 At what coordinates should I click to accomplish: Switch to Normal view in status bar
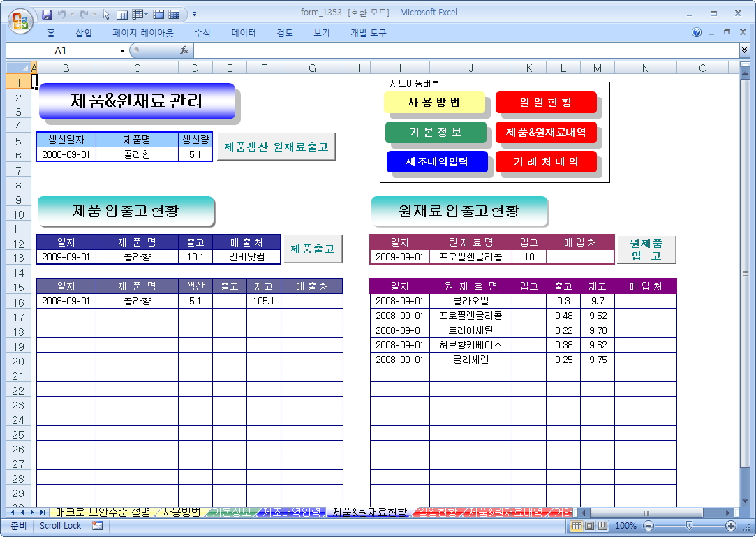pos(577,525)
